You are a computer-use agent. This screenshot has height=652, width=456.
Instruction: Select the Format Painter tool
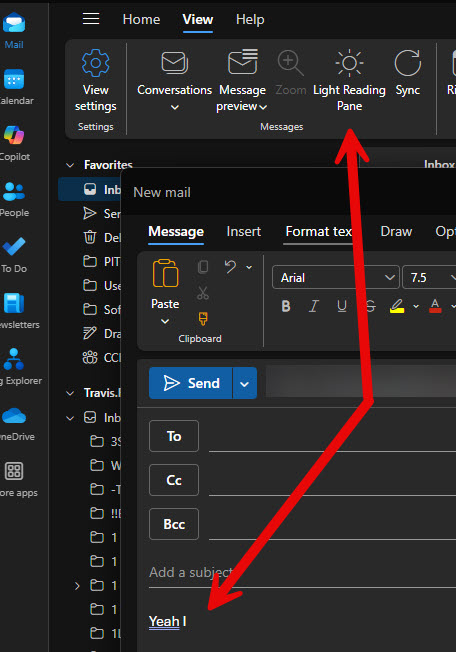point(203,319)
